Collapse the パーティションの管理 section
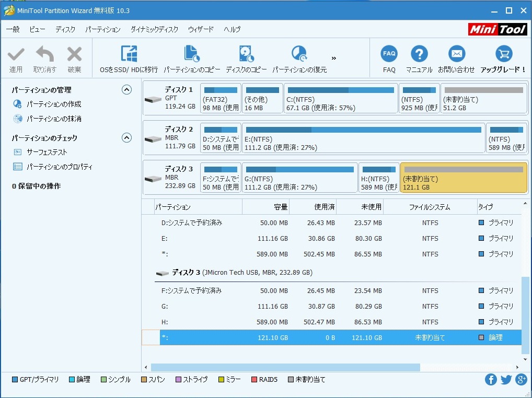Image resolution: width=532 pixels, height=398 pixels. tap(126, 90)
